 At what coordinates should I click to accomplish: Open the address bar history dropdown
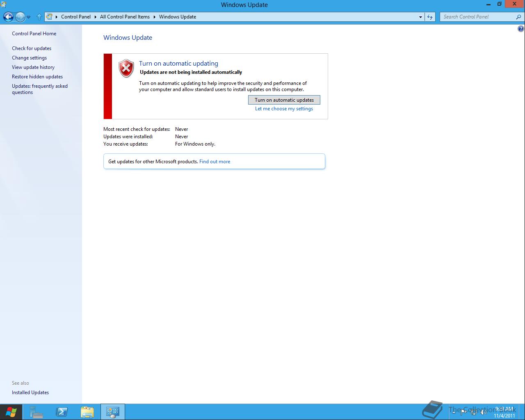(420, 17)
